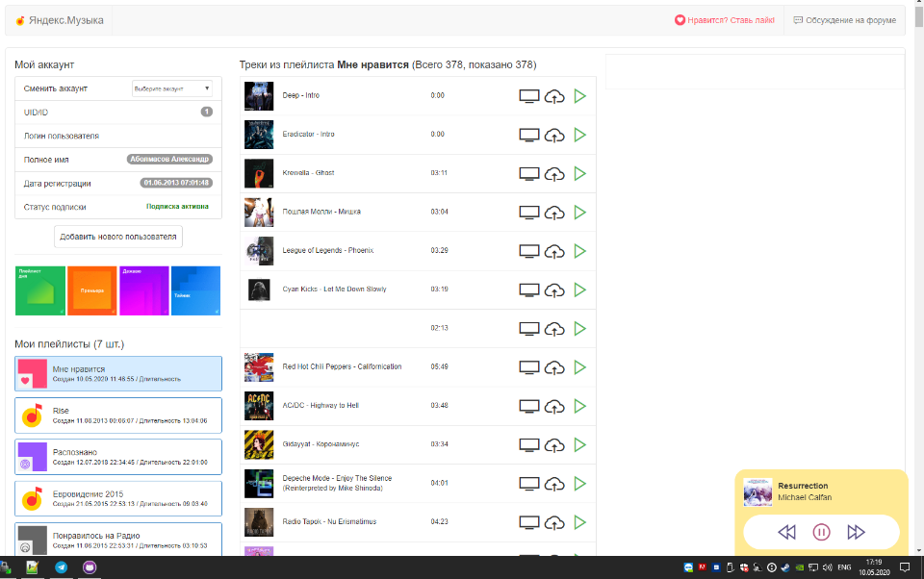
Task: Open orange Премьера tile
Action: (x=92, y=290)
